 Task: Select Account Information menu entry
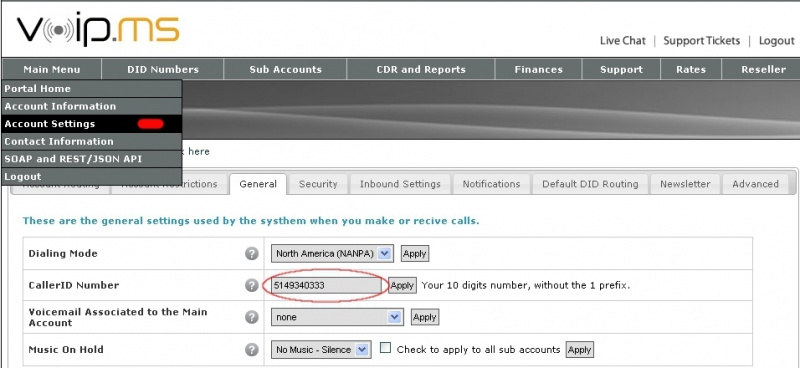[91, 106]
